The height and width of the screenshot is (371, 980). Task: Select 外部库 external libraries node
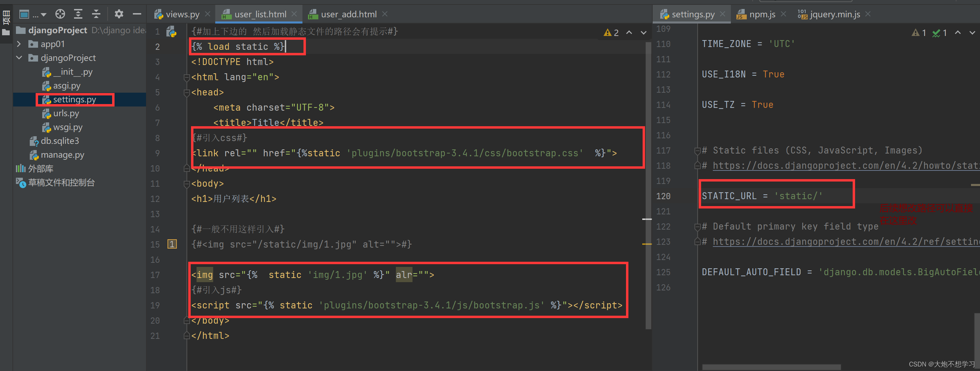coord(35,168)
